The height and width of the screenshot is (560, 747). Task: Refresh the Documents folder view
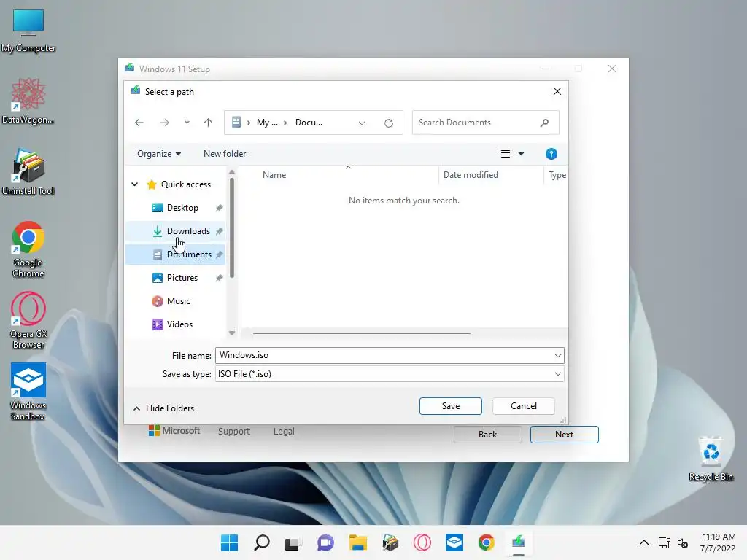click(x=389, y=122)
